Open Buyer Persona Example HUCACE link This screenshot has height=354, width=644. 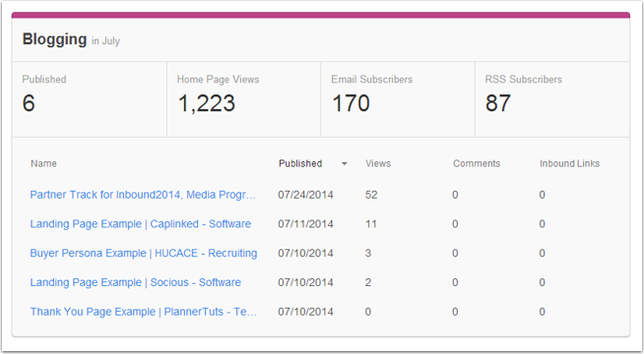144,253
